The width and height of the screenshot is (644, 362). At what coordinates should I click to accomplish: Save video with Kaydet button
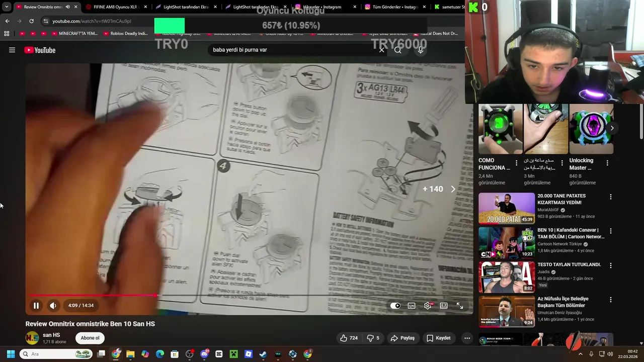tap(439, 338)
